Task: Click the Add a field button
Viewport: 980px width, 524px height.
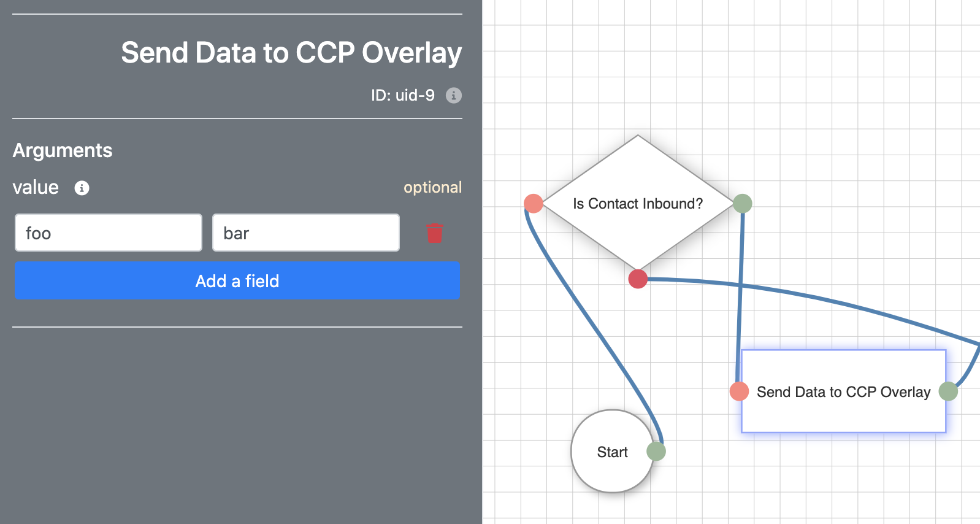Action: (237, 280)
